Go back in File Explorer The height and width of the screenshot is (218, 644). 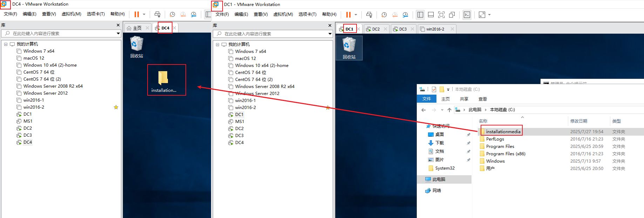click(x=423, y=110)
